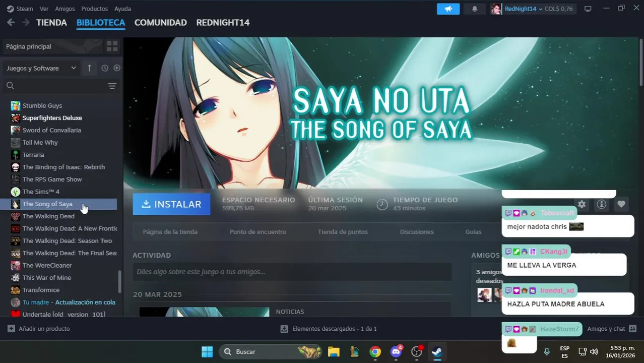644x363 pixels.
Task: Expand the Juegos y Software dropdown
Action: pos(41,68)
